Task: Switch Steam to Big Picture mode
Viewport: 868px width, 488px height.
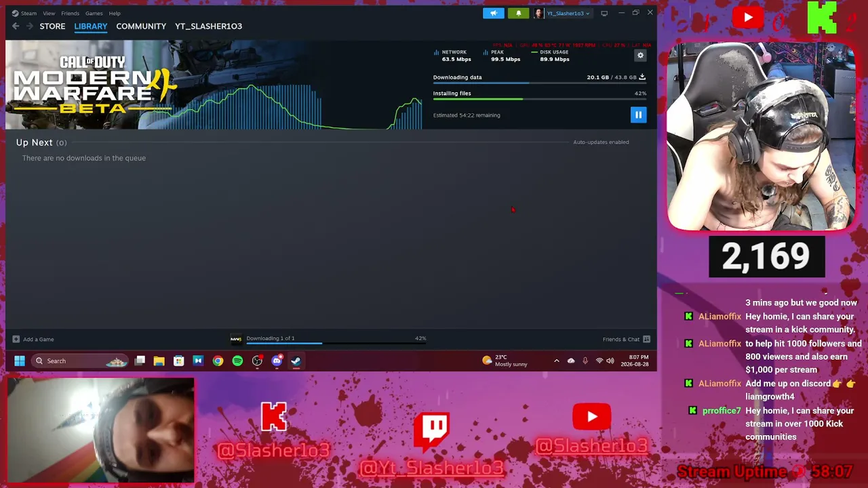Action: pyautogui.click(x=604, y=13)
